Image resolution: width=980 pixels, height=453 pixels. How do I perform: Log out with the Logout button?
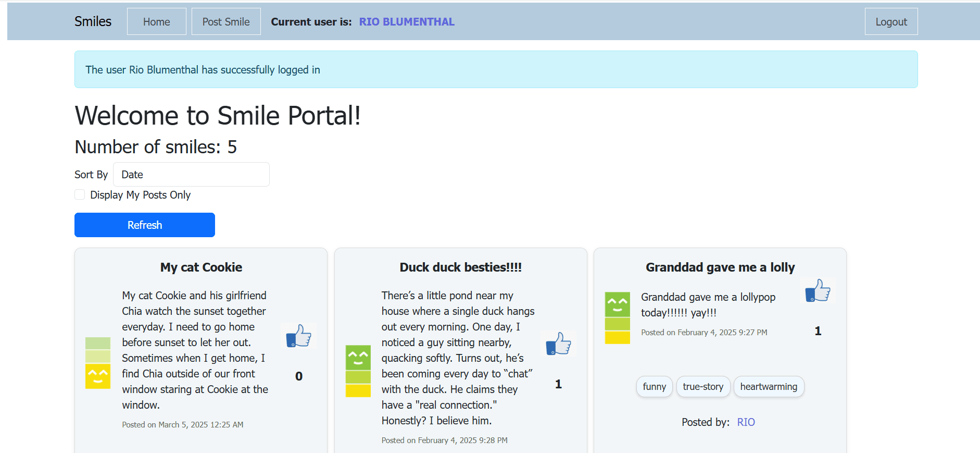click(x=891, y=21)
